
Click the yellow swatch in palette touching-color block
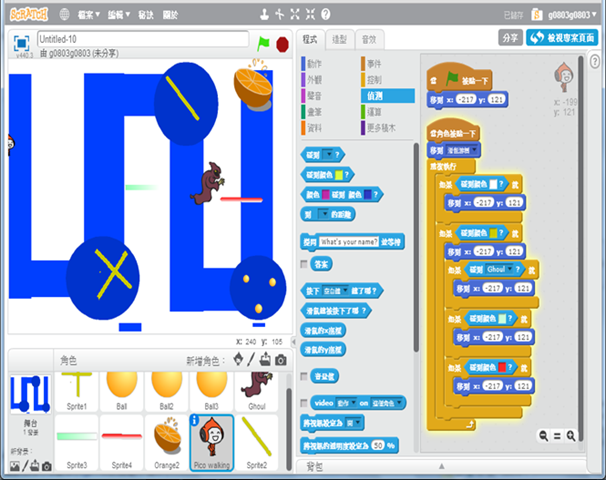(x=339, y=175)
